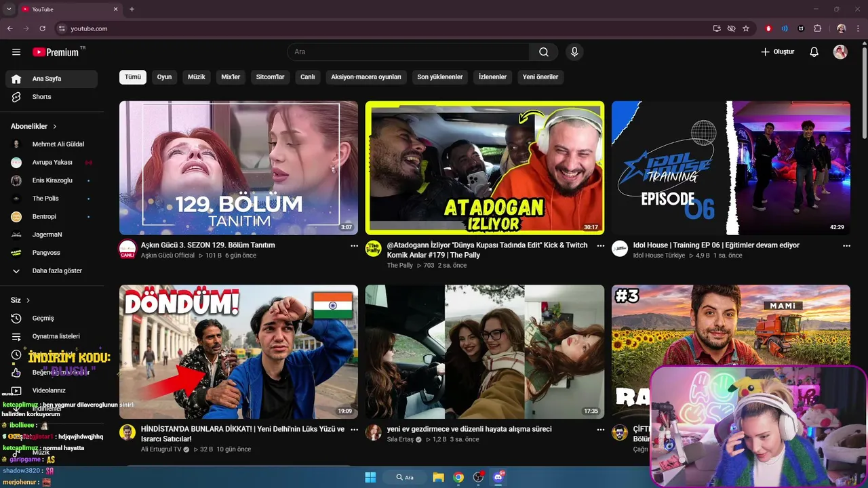Click the Ana Sayfa home icon
Image resolution: width=868 pixels, height=488 pixels.
16,79
